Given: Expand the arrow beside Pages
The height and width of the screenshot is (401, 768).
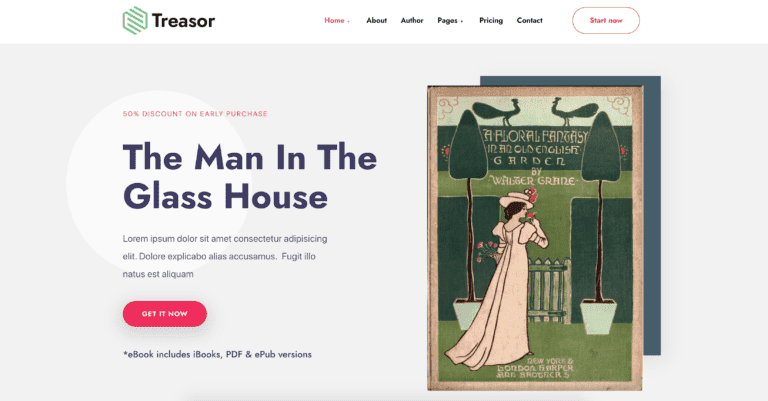Looking at the screenshot, I should [x=462, y=22].
